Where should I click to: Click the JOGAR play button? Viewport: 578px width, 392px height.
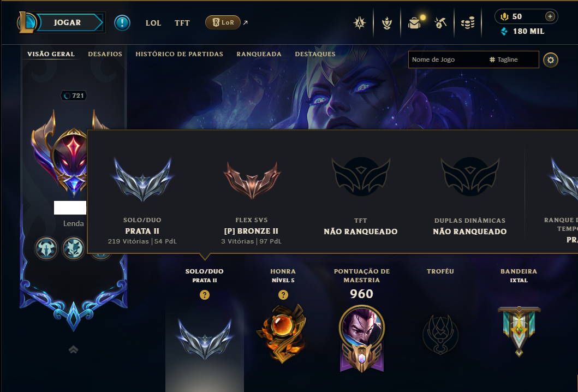pos(67,22)
